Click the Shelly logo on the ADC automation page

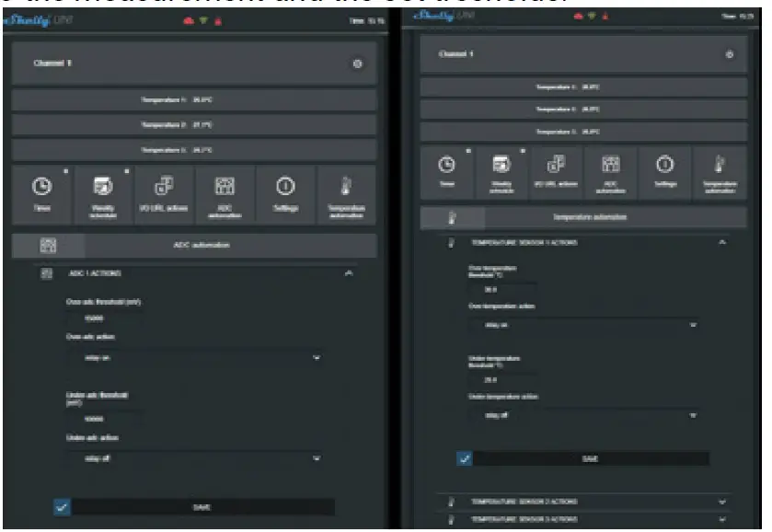(x=38, y=20)
